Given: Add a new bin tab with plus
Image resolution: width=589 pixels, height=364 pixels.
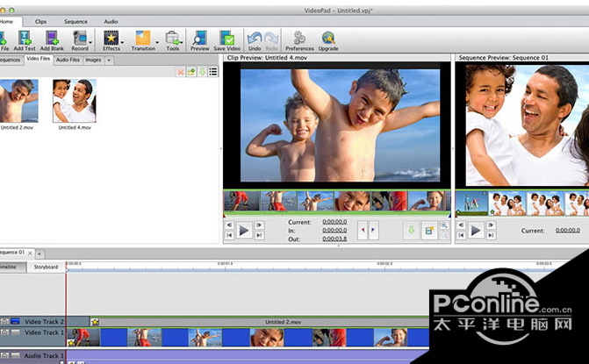Looking at the screenshot, I should pos(109,60).
